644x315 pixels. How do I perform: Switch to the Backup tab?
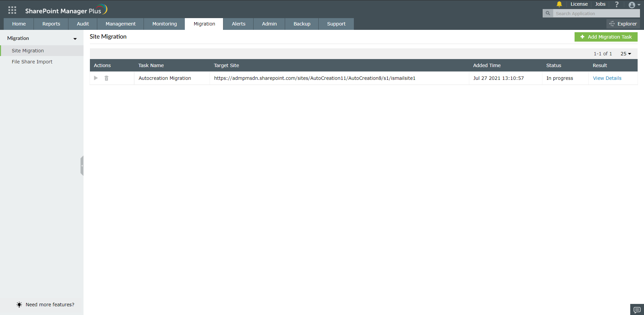[x=302, y=24]
